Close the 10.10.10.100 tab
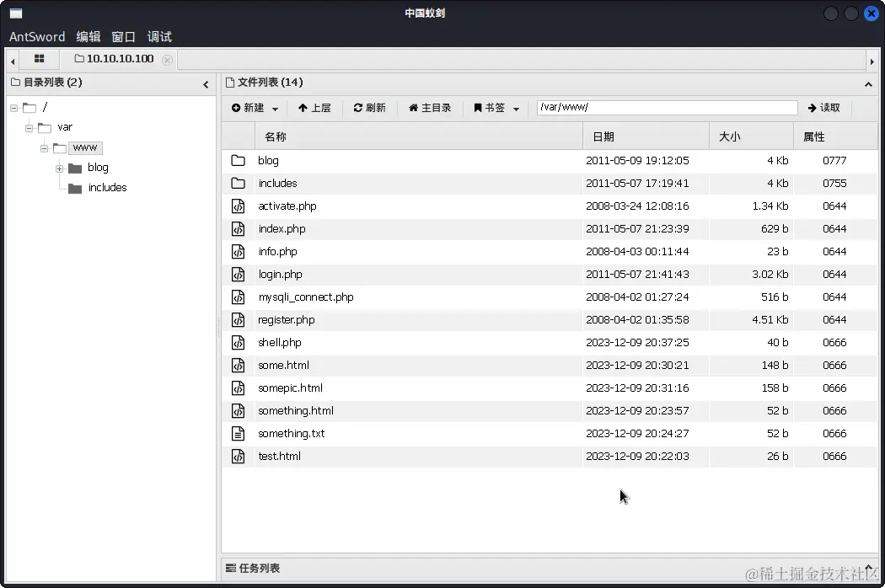 click(167, 60)
